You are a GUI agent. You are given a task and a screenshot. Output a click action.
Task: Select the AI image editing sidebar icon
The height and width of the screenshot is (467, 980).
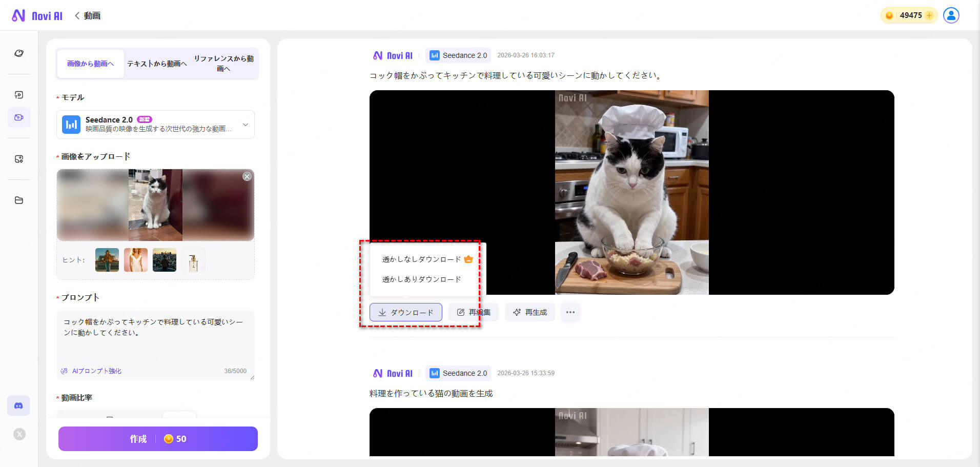point(19,159)
